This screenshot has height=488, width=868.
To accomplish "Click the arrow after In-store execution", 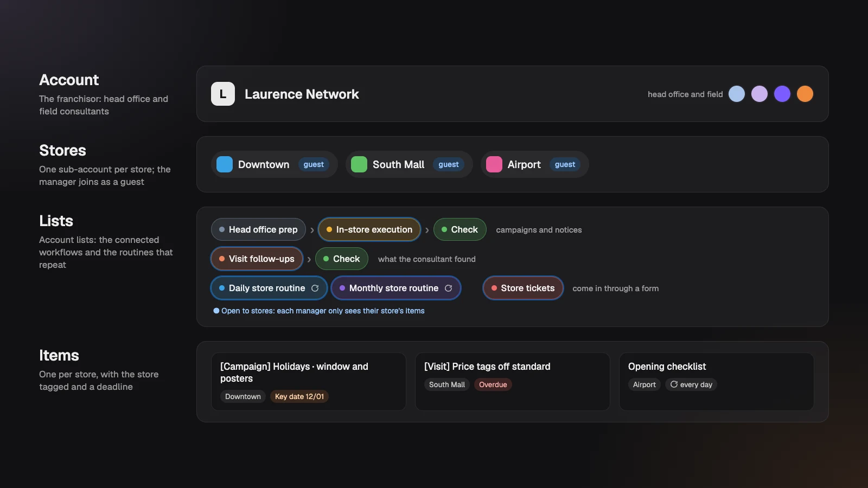I will point(427,230).
